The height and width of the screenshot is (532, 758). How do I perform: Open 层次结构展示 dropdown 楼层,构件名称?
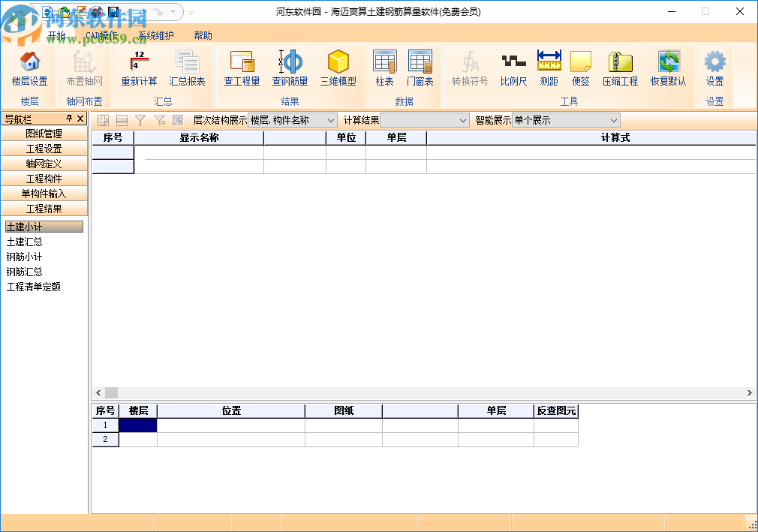pyautogui.click(x=293, y=120)
